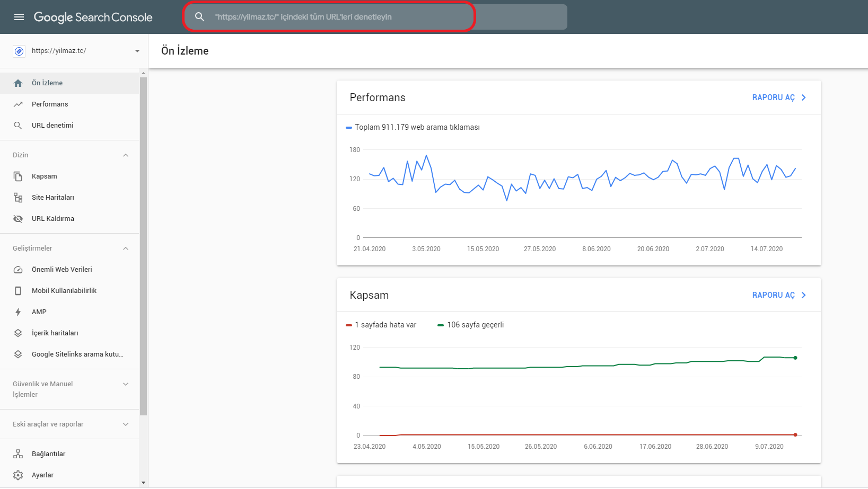The width and height of the screenshot is (868, 489).
Task: Click the Kapsam pages icon
Action: (18, 176)
